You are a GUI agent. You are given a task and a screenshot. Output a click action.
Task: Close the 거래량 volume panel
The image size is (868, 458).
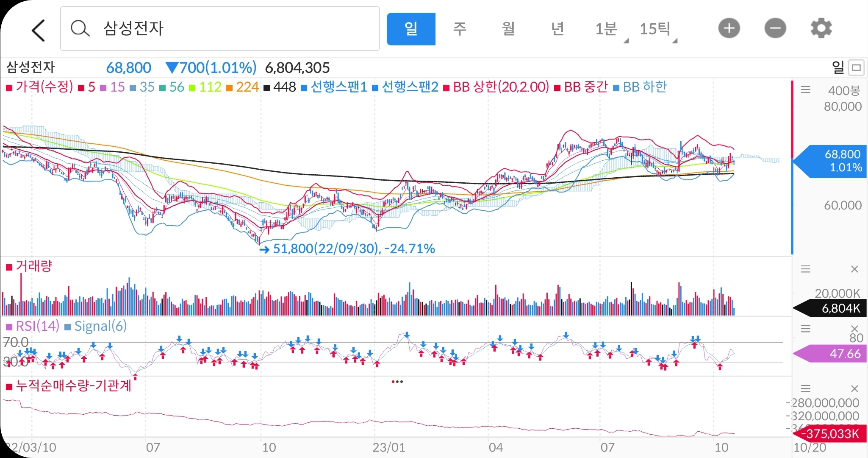coord(854,269)
